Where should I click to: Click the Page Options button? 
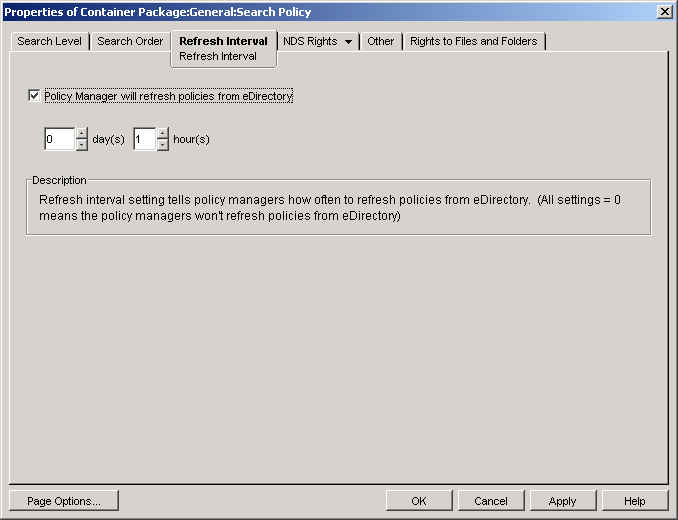coord(63,501)
